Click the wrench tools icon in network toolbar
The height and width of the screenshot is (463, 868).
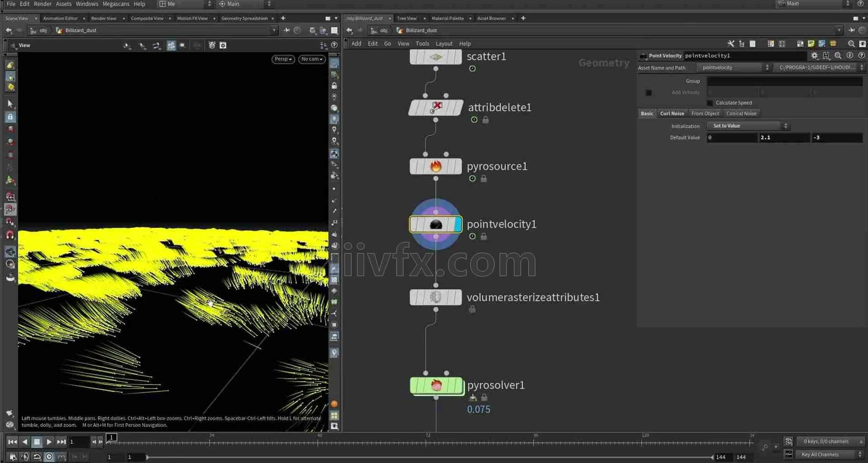coord(730,44)
